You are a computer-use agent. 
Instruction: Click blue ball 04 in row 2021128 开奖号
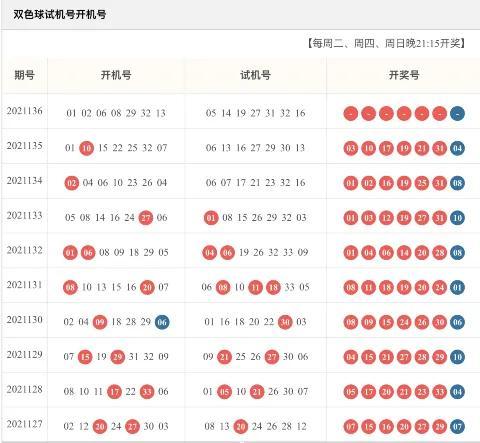(x=457, y=392)
